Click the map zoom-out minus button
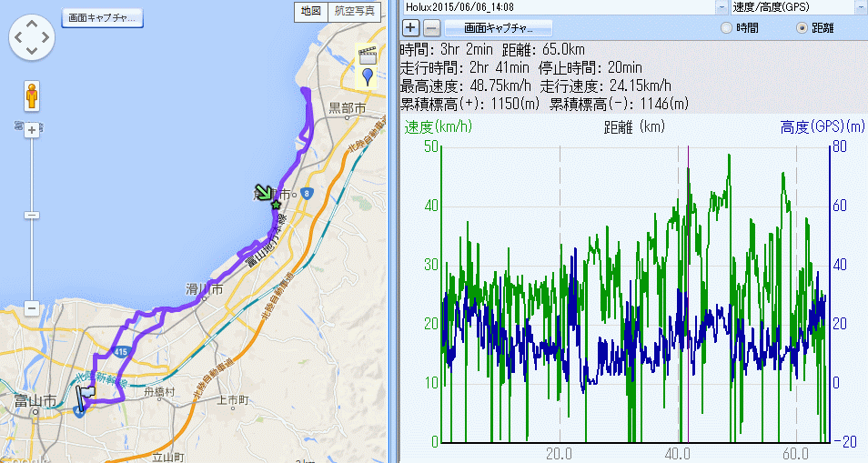The image size is (868, 463). pos(32,308)
